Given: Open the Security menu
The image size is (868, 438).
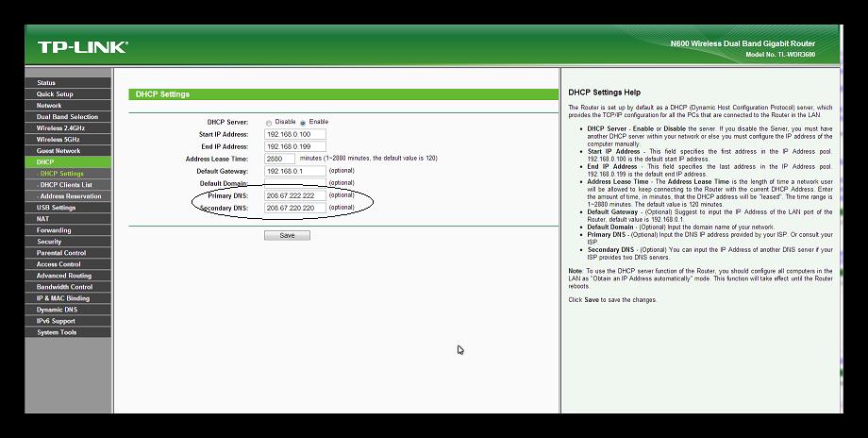Looking at the screenshot, I should (x=68, y=242).
